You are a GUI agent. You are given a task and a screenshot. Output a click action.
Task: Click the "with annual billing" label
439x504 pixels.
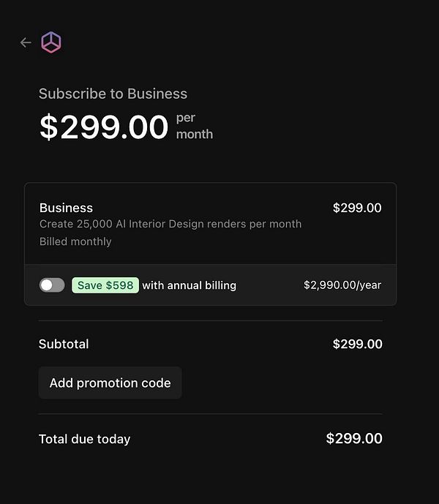click(x=189, y=285)
